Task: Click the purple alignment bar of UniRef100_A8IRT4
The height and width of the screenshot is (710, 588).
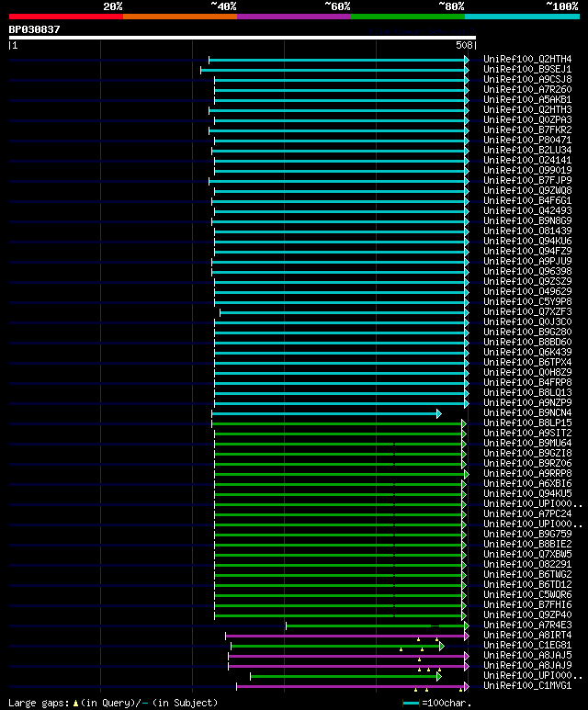Action: click(x=345, y=636)
